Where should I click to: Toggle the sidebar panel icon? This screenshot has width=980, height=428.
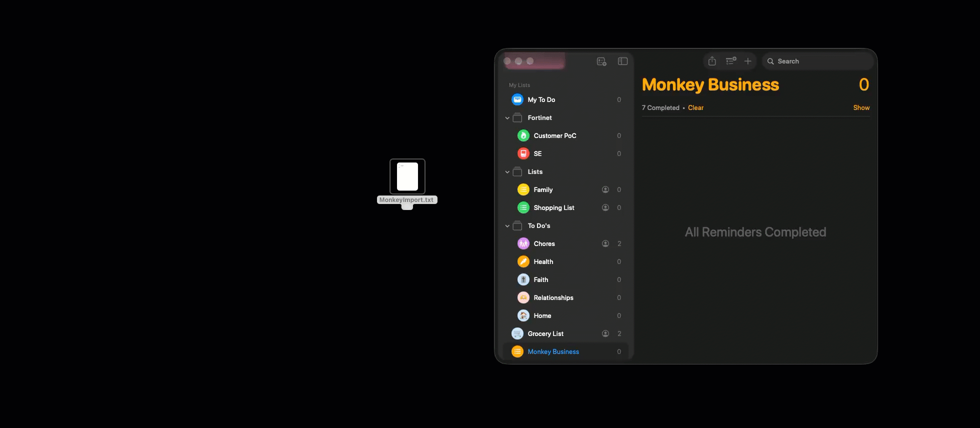click(622, 61)
